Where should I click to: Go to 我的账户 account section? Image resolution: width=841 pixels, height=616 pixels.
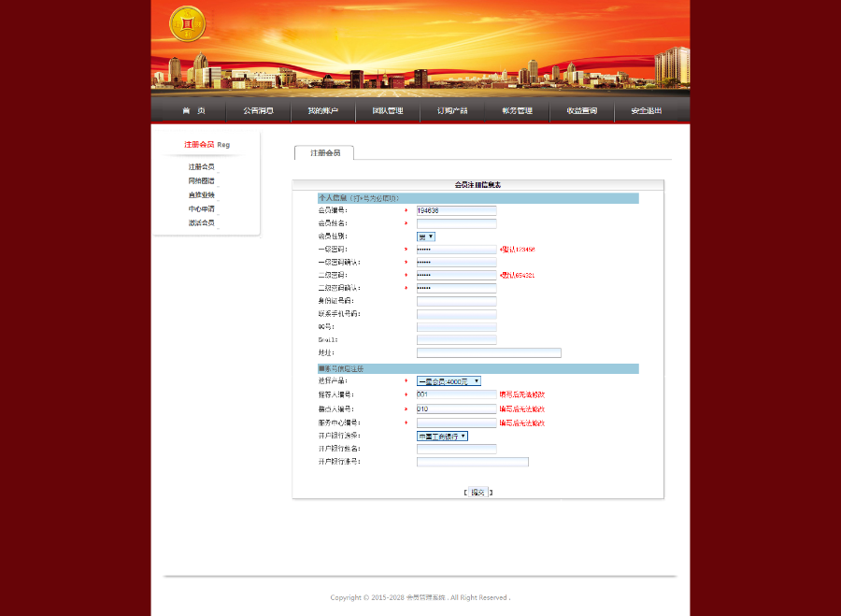(x=322, y=110)
